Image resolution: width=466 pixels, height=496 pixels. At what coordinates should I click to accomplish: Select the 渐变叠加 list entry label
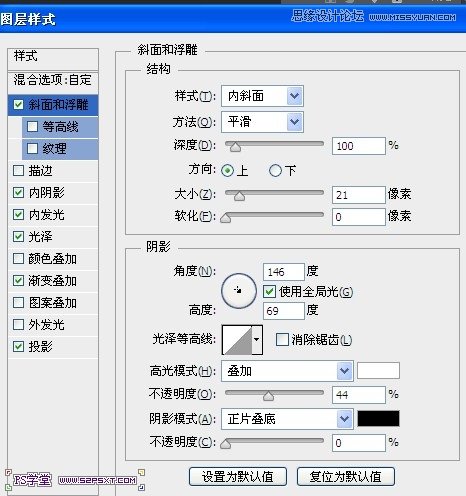(53, 281)
